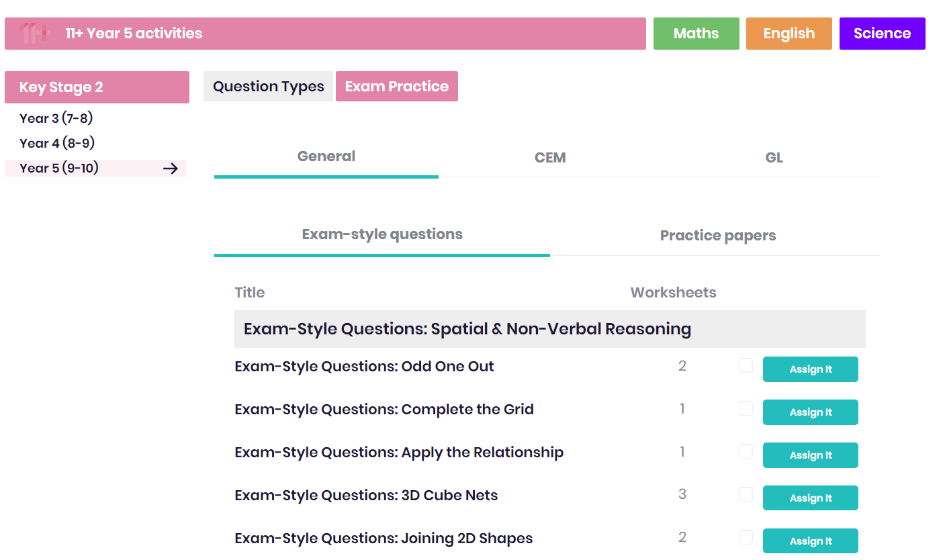
Task: Select Year 3 (7-8) in sidebar
Action: [x=56, y=119]
